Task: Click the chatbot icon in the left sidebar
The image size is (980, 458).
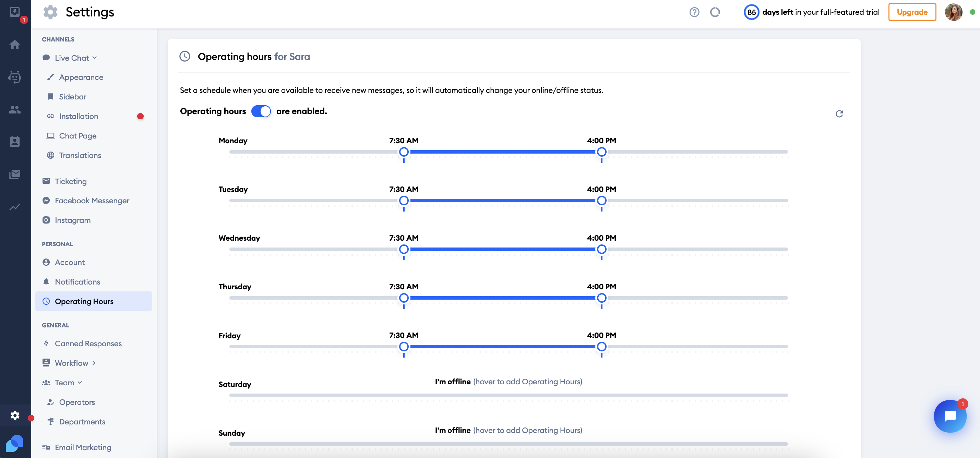Action: point(15,77)
